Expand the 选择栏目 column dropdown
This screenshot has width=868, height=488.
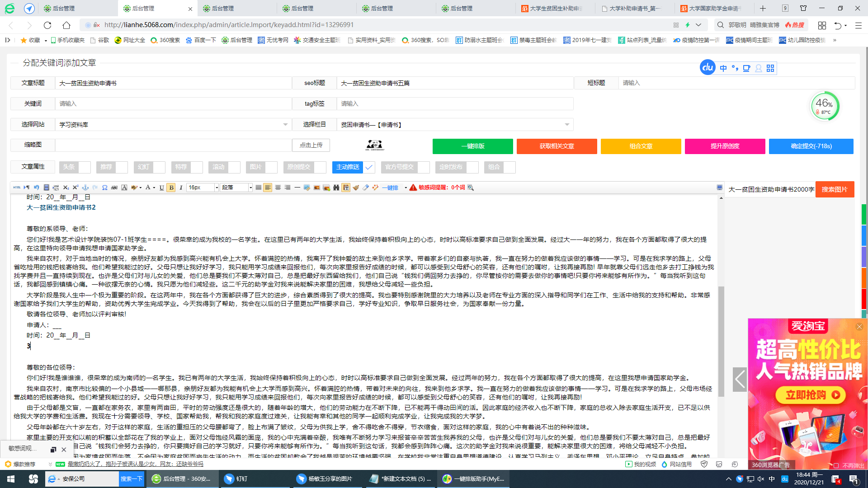(x=567, y=124)
